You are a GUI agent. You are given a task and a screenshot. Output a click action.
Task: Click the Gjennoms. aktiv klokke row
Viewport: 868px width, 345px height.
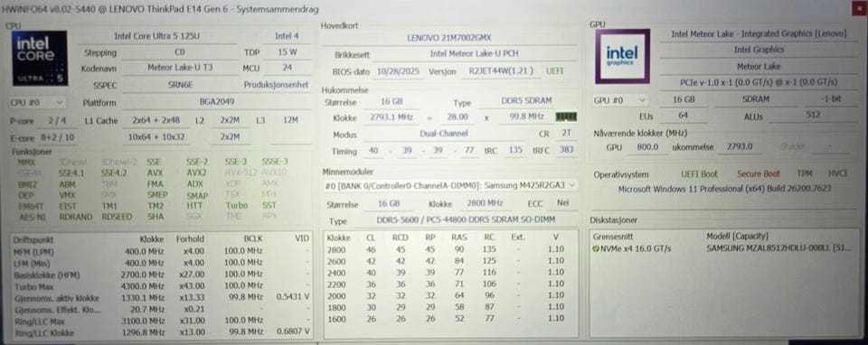click(161, 297)
